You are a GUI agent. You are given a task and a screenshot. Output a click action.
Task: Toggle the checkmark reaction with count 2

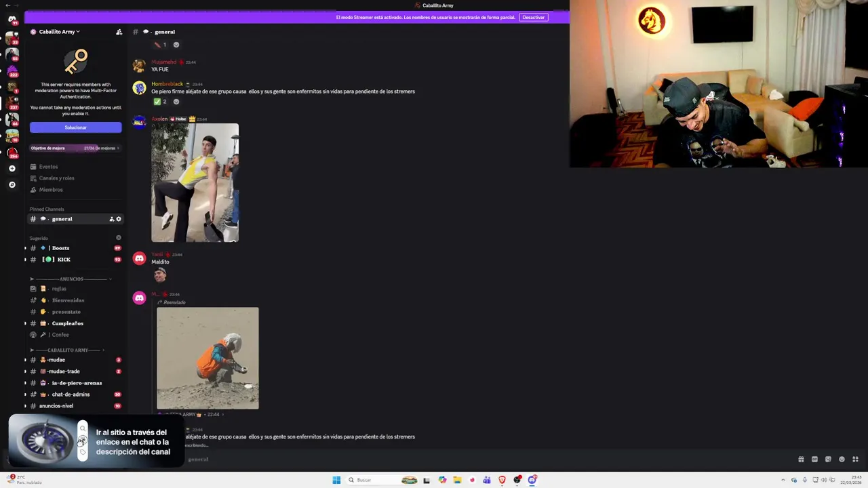point(159,102)
